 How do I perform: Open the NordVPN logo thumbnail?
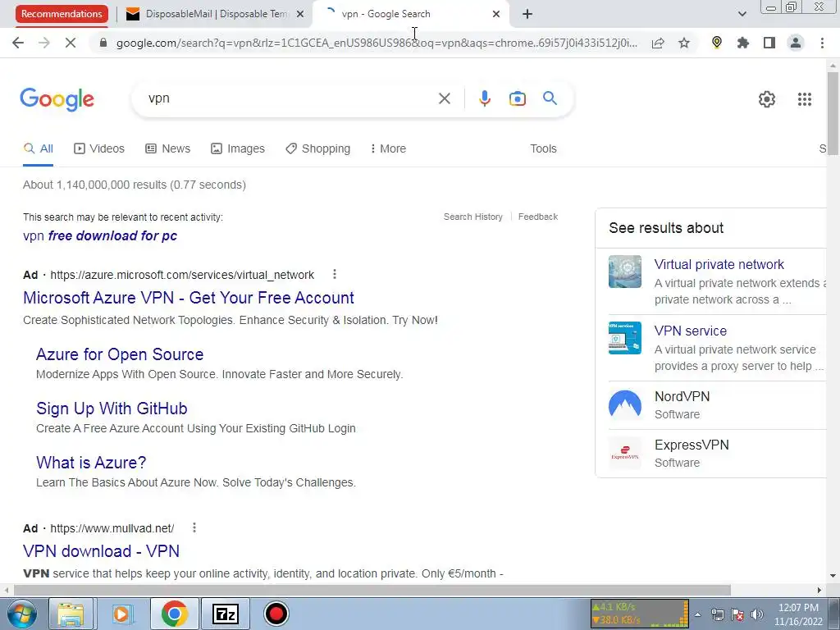click(624, 404)
